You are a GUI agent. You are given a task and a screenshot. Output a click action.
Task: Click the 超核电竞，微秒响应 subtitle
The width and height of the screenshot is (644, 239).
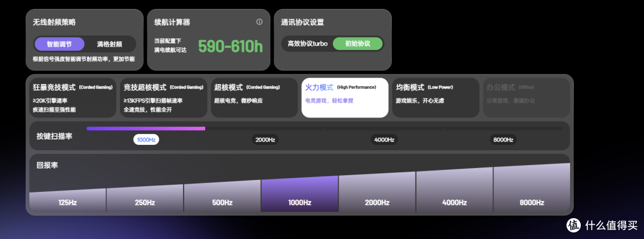[x=239, y=101]
